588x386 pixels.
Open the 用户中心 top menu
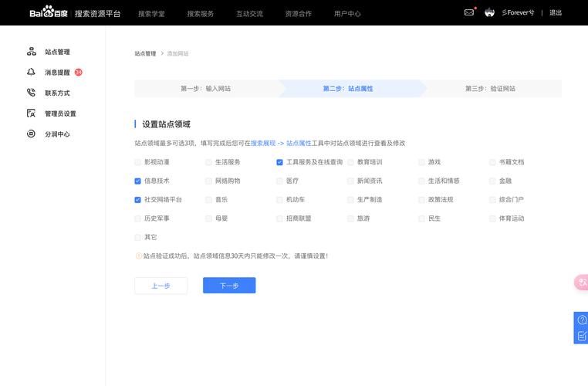(x=347, y=14)
